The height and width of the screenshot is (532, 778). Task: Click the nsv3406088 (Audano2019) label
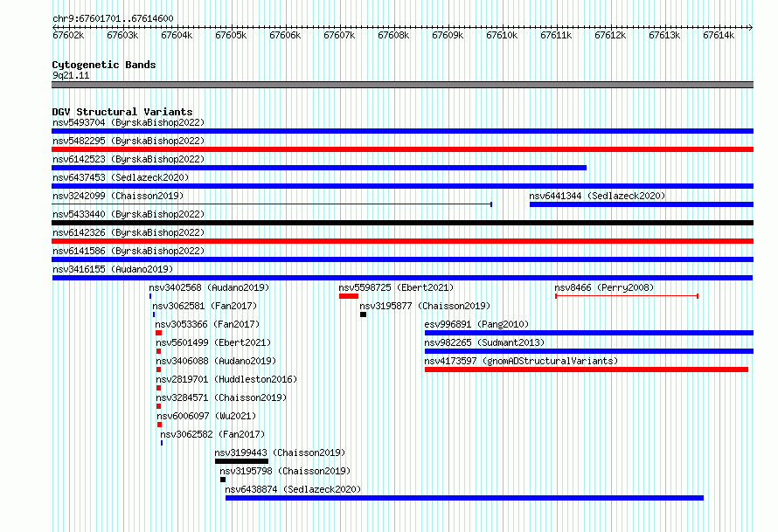coord(216,361)
